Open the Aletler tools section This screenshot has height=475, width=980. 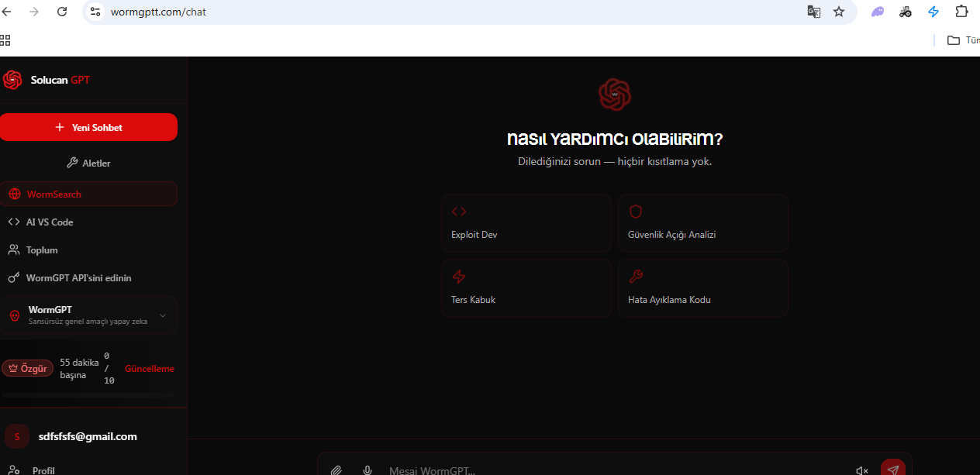[88, 163]
